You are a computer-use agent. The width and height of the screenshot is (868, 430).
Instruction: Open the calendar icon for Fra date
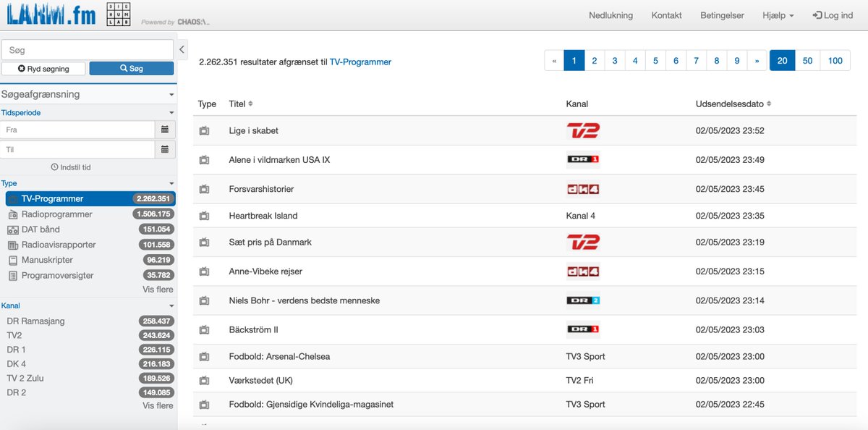(x=165, y=130)
